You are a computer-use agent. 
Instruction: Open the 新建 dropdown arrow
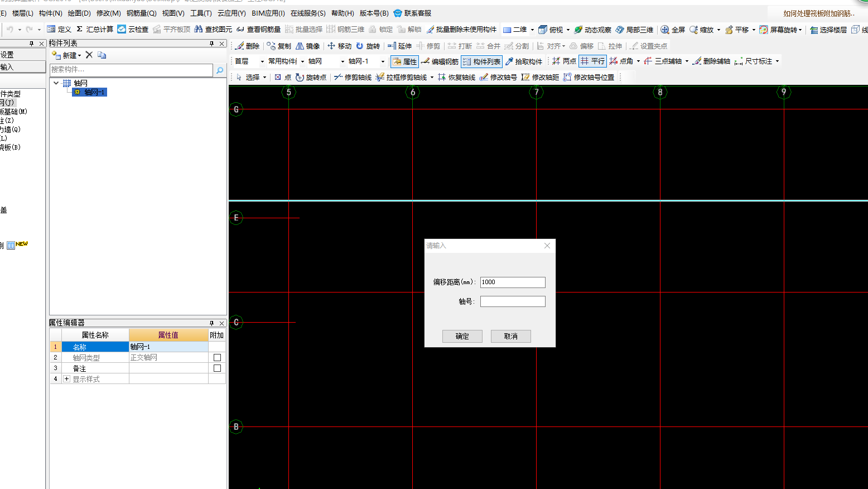click(79, 55)
